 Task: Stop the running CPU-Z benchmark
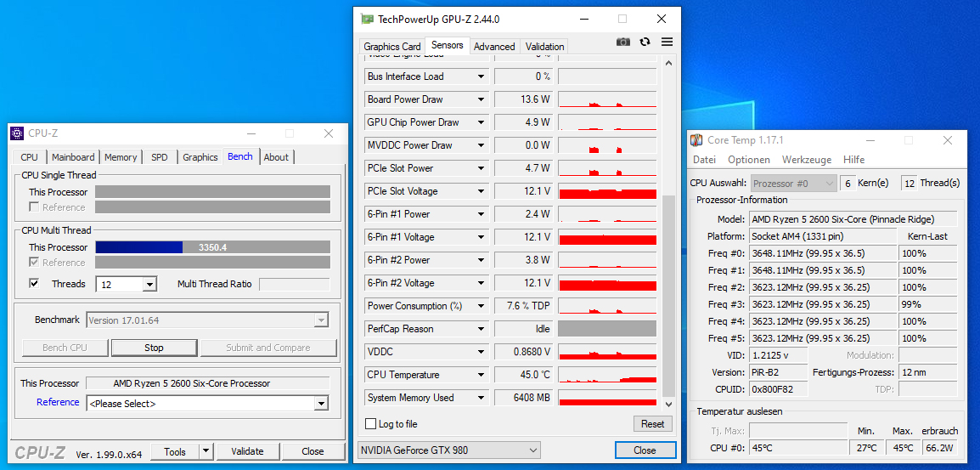(x=154, y=348)
